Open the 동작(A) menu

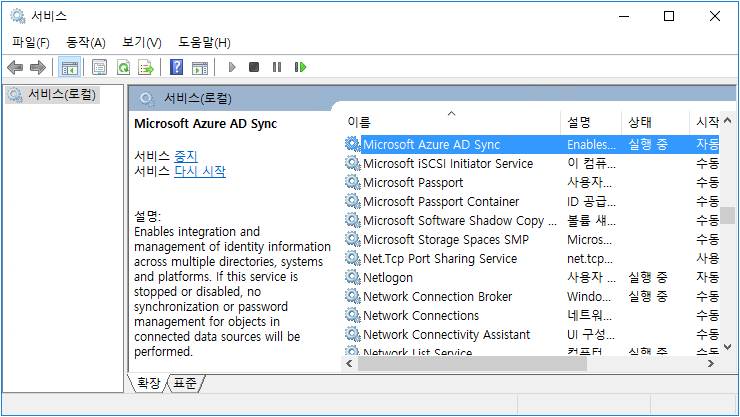pos(86,42)
